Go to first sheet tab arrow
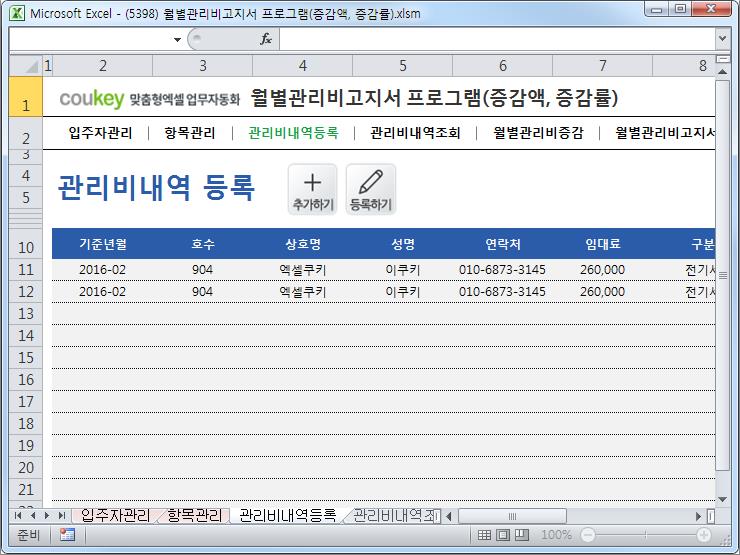This screenshot has width=740, height=555. 18,515
